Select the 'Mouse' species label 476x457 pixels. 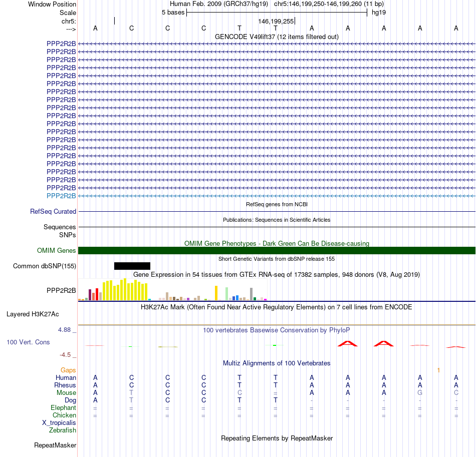pos(66,393)
